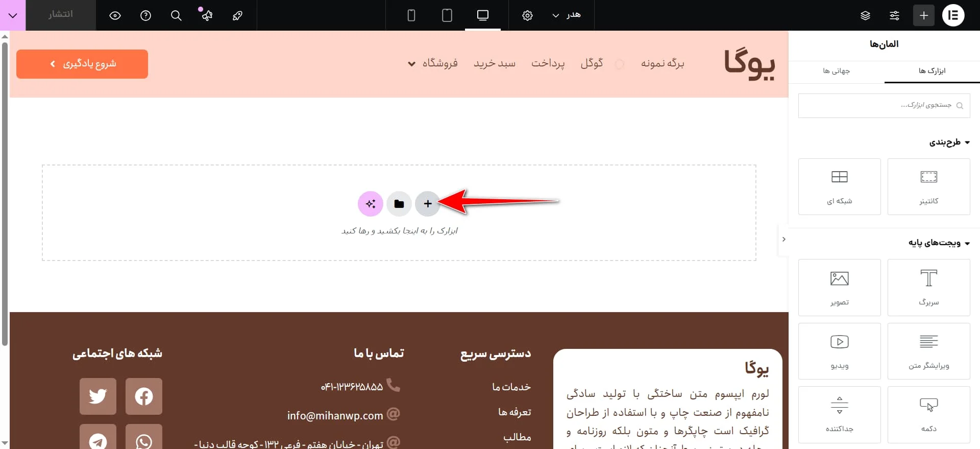Open page settings gear icon

tap(527, 15)
